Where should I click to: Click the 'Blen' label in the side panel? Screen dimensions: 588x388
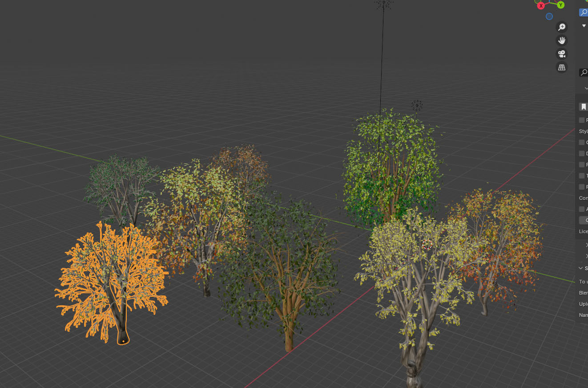pyautogui.click(x=583, y=293)
